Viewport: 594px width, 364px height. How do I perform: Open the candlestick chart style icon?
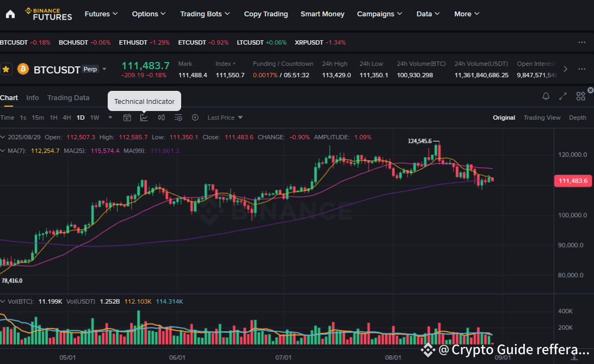tap(162, 118)
